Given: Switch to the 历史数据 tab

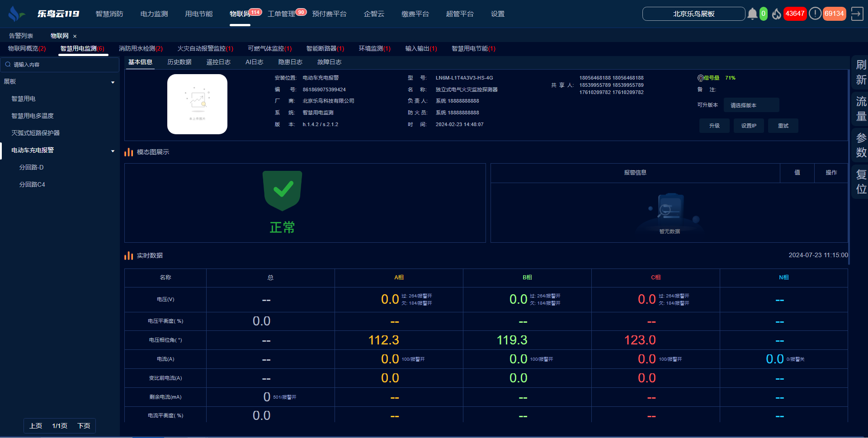Looking at the screenshot, I should tap(179, 62).
